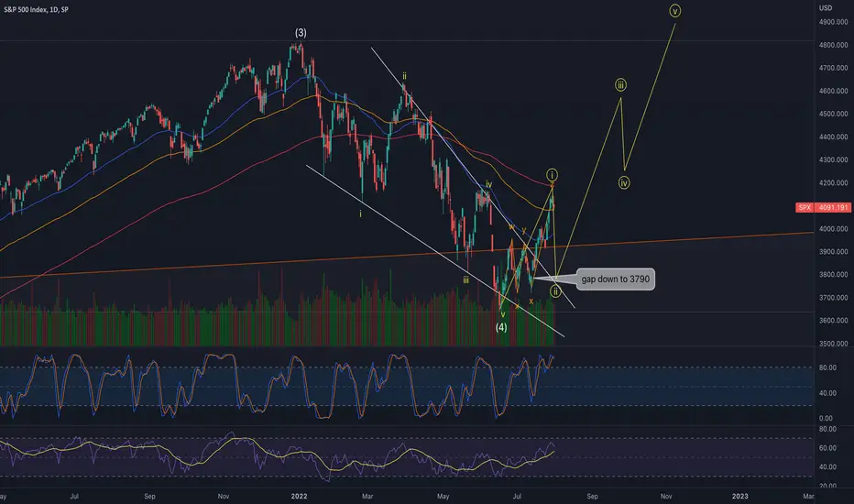Click the circled iii projection label
The image size is (854, 504).
pyautogui.click(x=621, y=85)
